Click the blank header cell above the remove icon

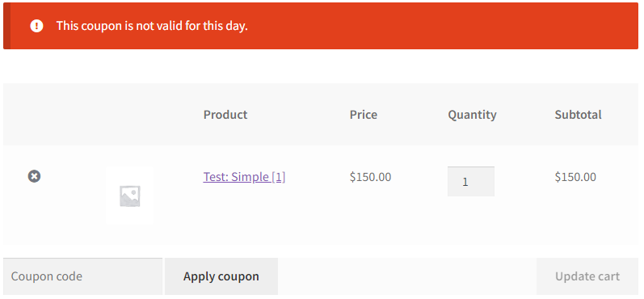(34, 114)
